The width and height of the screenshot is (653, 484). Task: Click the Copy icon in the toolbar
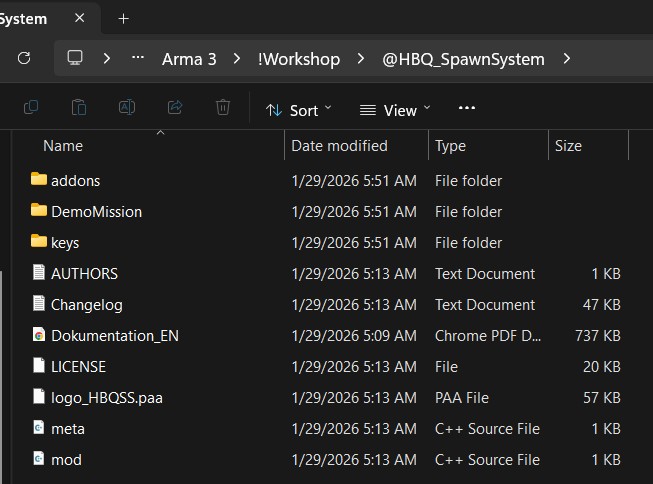[31, 107]
